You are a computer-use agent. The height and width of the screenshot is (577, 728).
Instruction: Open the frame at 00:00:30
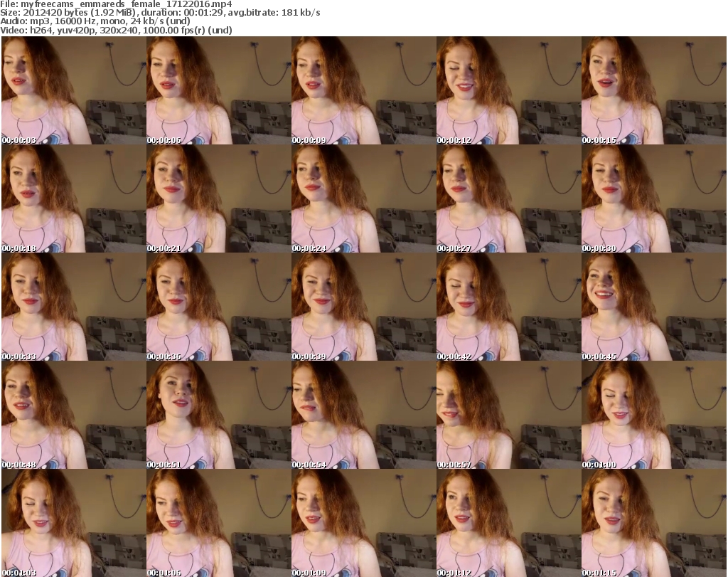pyautogui.click(x=654, y=198)
